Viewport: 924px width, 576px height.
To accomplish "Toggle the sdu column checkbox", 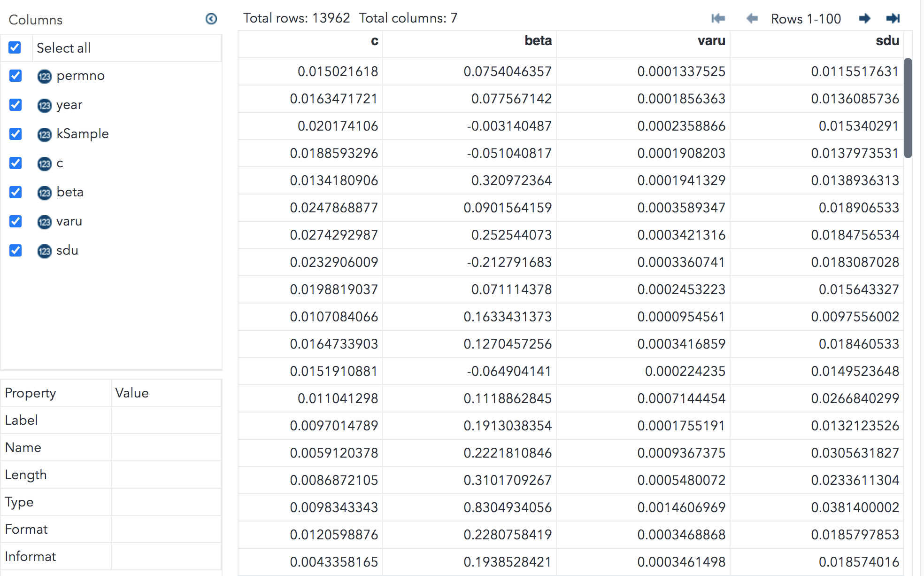I will click(15, 250).
